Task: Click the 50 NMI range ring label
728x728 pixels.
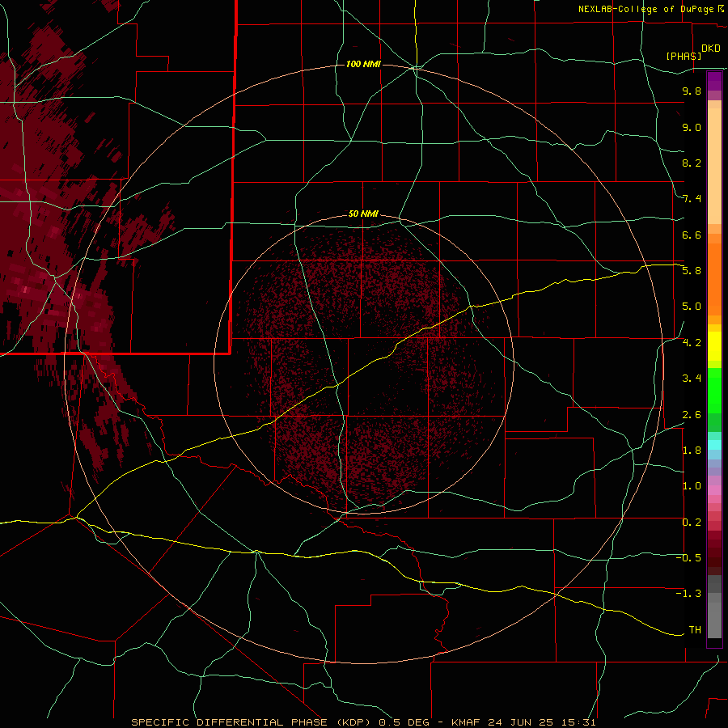Action: (x=363, y=214)
